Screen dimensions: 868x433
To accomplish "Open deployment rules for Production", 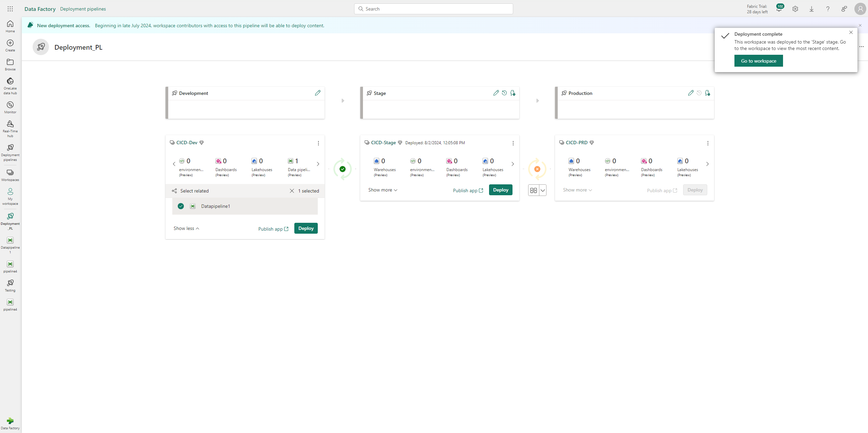I will pyautogui.click(x=708, y=93).
